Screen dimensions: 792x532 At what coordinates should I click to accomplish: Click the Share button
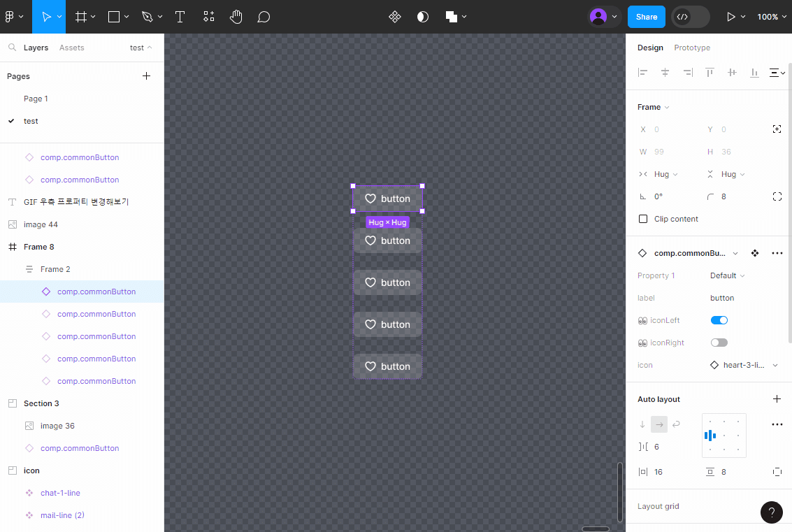tap(647, 17)
